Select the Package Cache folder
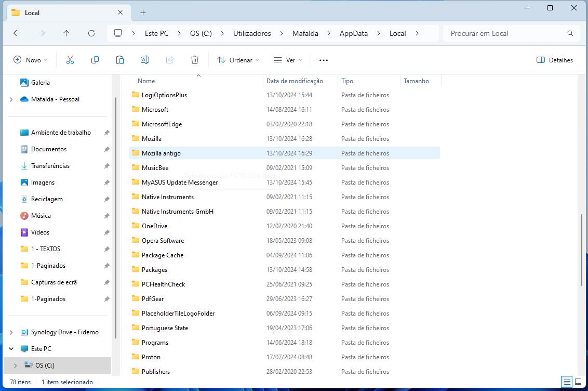The image size is (588, 391). 285,255
